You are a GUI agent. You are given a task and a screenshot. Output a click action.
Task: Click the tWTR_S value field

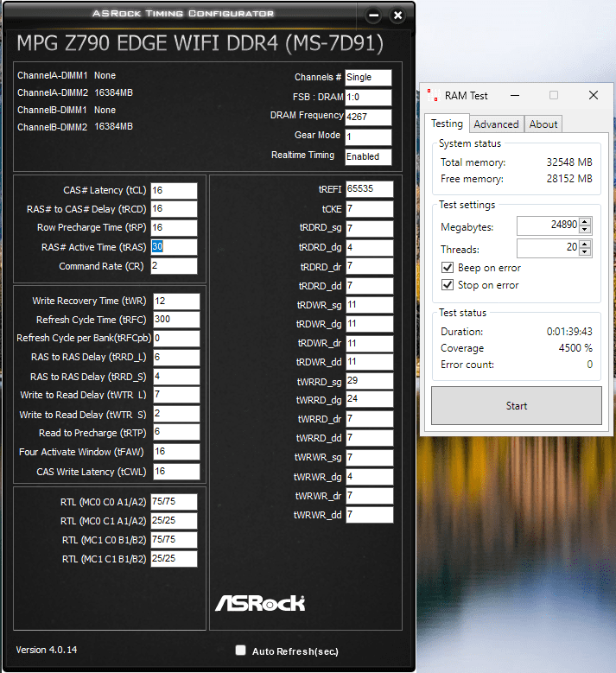point(176,414)
